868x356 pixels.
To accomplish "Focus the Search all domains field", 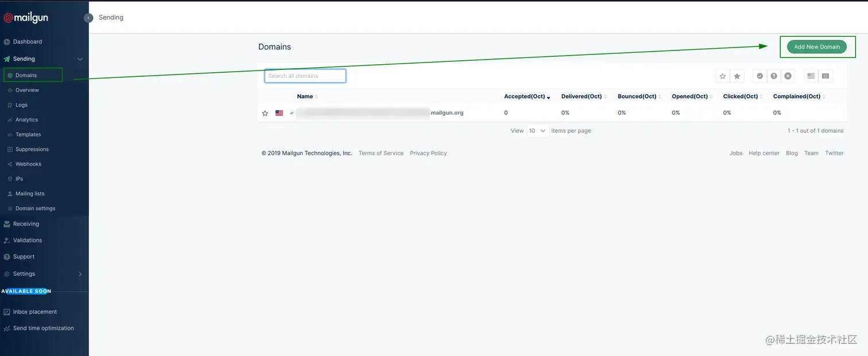I will 305,76.
